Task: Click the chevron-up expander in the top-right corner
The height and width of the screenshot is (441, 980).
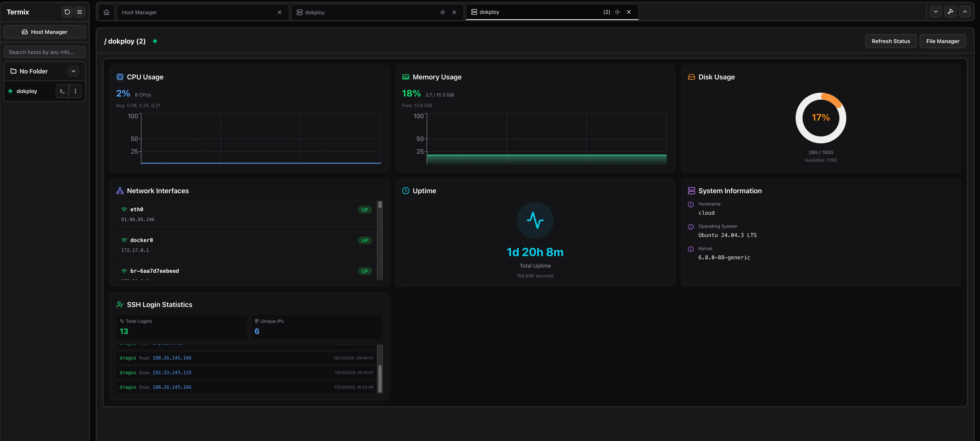Action: (965, 11)
